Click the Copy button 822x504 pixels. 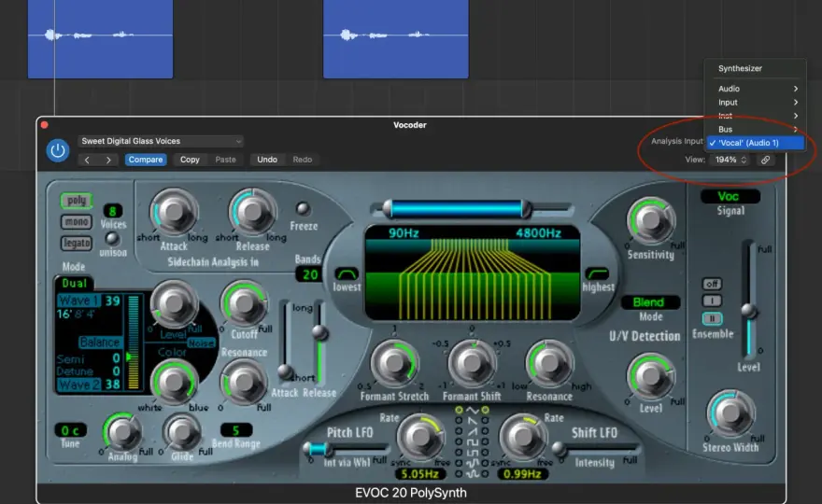tap(190, 160)
